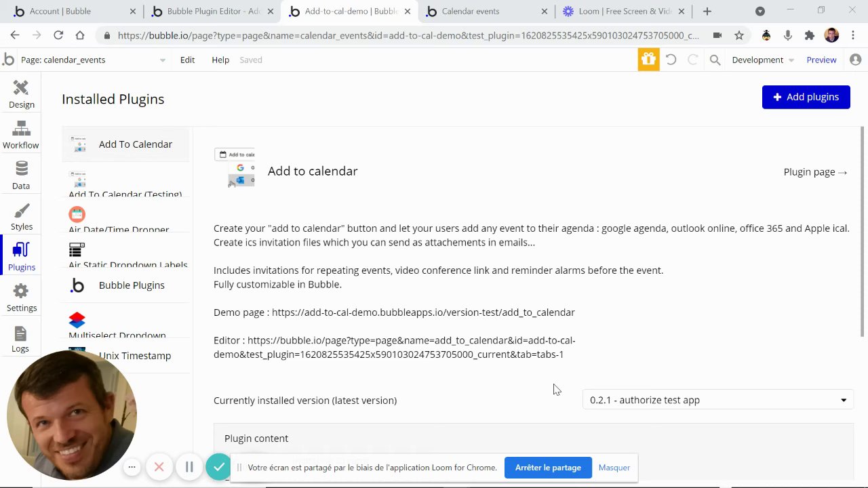The image size is (868, 488).
Task: Open the editor search magnifier
Action: (x=715, y=60)
